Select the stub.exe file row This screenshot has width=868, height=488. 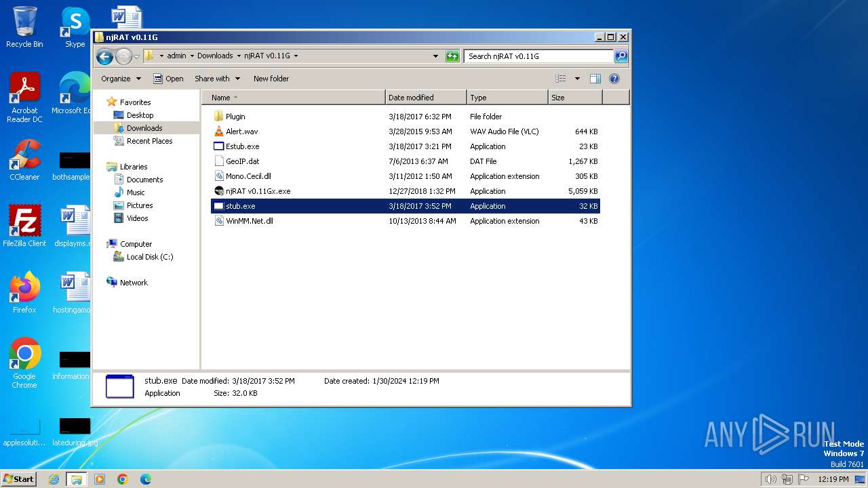point(406,206)
